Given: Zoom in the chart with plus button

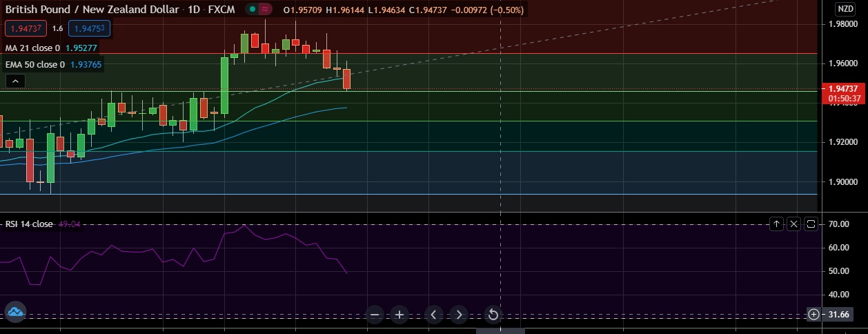Looking at the screenshot, I should pos(400,315).
